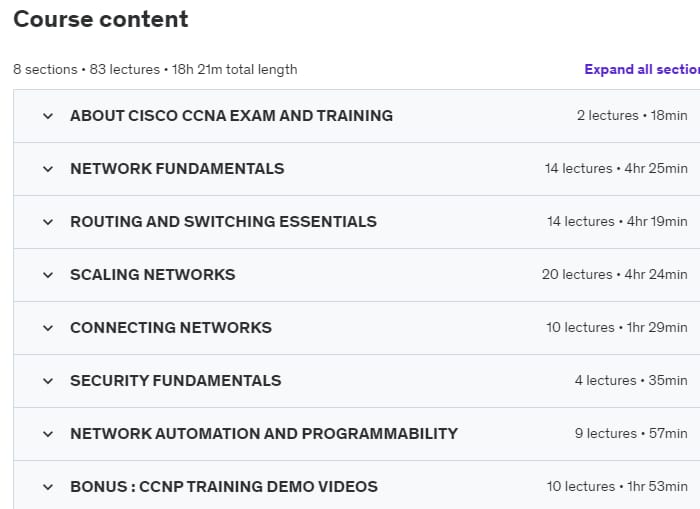The height and width of the screenshot is (509, 700).
Task: Open ROUTING AND SWITCHING ESSENTIALS title
Action: pyautogui.click(x=223, y=221)
